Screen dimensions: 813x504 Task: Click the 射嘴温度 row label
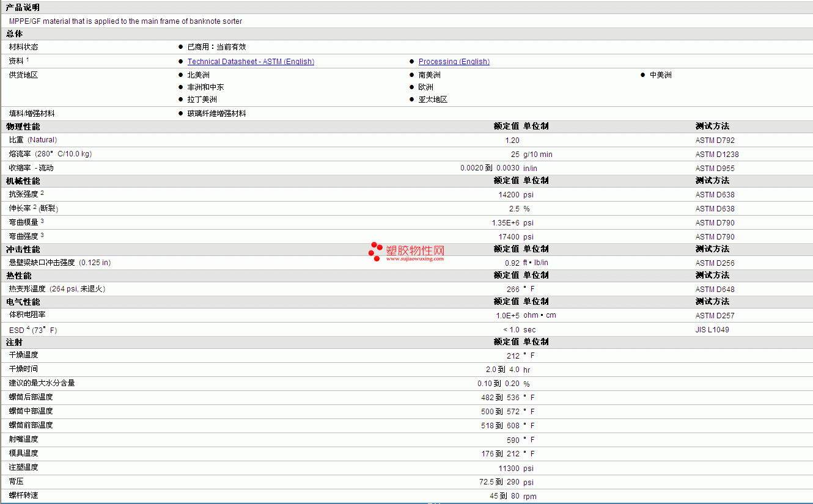24,439
